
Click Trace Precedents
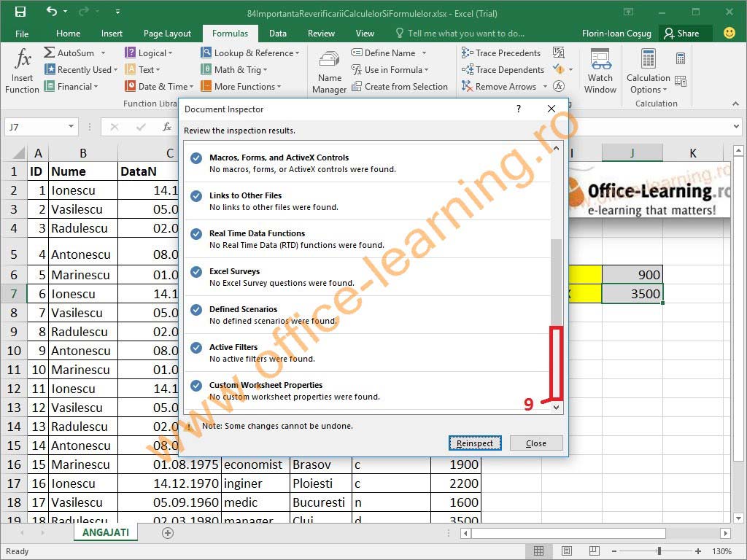[x=500, y=52]
